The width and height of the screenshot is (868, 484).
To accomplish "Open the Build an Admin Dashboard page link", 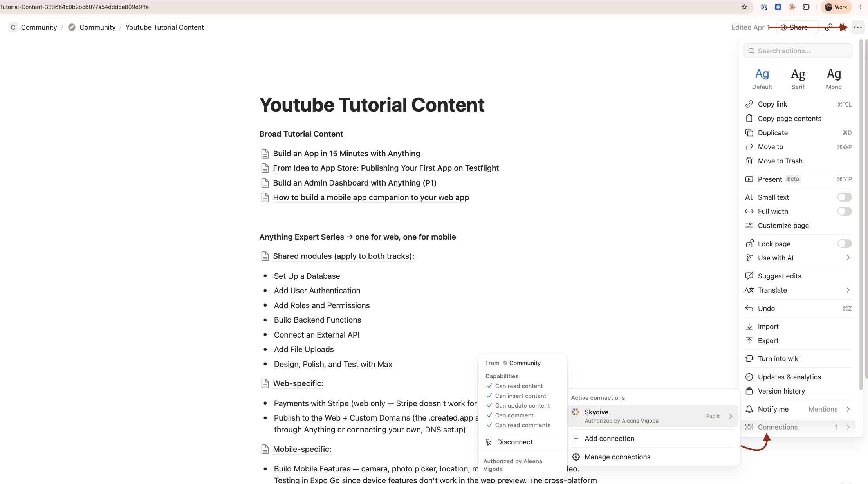I will (x=355, y=183).
